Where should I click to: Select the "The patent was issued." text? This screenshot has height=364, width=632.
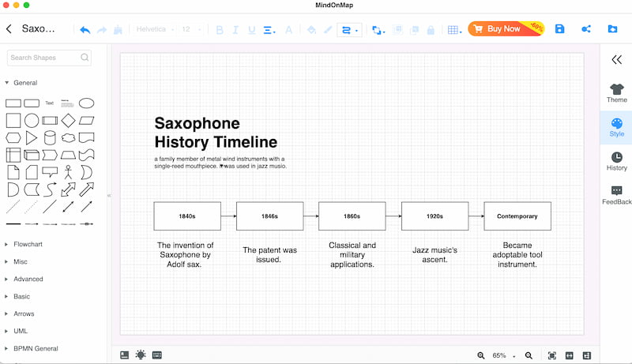(x=269, y=255)
